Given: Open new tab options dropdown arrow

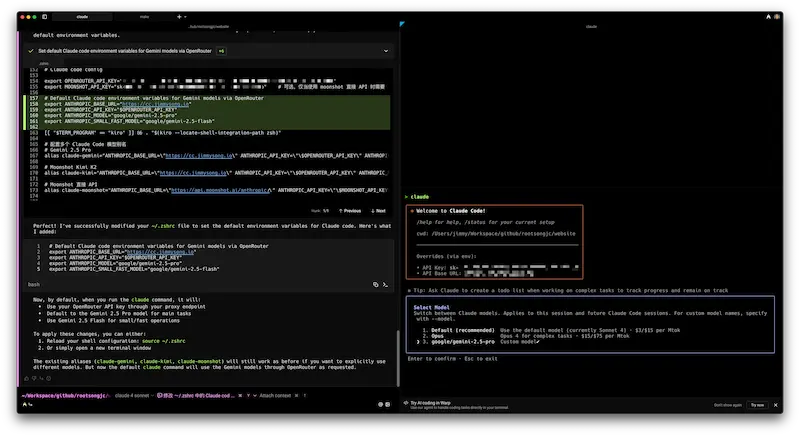Looking at the screenshot, I should 185,17.
